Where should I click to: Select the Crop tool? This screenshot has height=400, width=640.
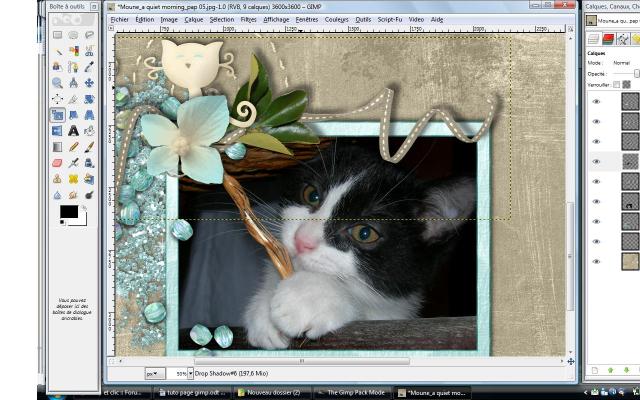coord(73,99)
